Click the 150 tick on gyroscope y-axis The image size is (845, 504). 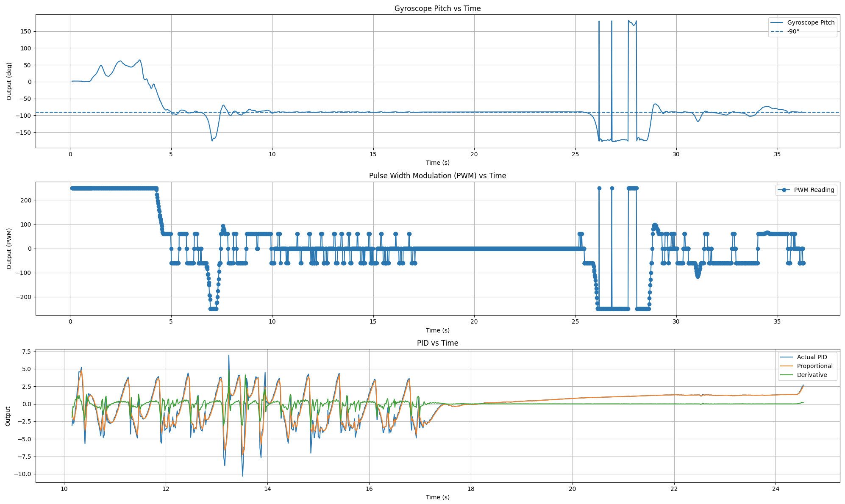tap(26, 31)
